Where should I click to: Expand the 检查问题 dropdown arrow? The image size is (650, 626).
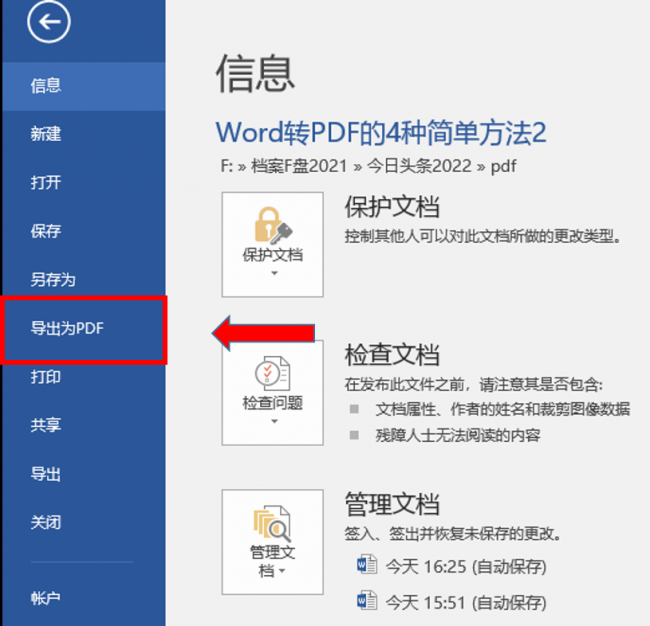pos(274,421)
